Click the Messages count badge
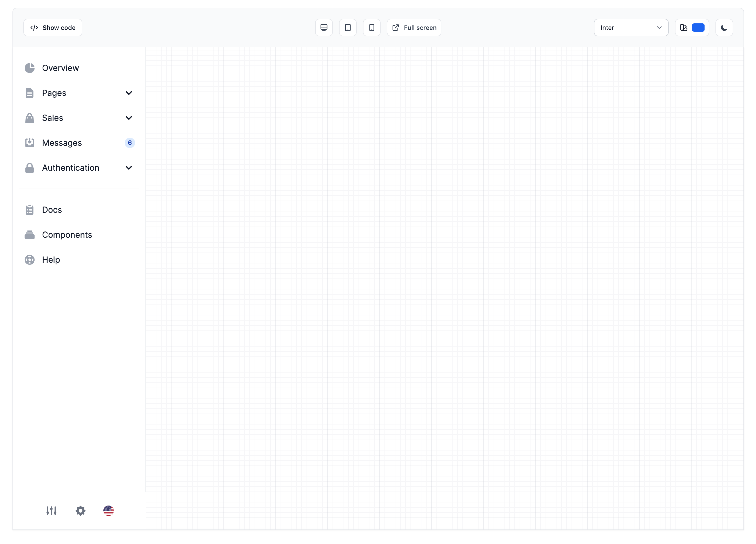 click(130, 143)
